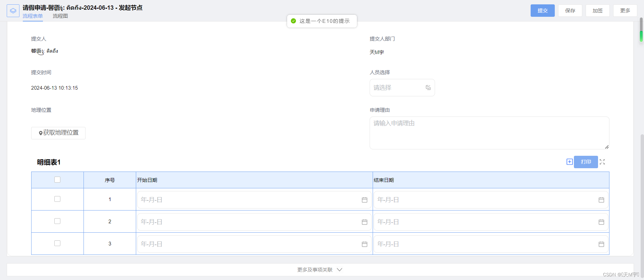The width and height of the screenshot is (644, 280).
Task: Click the add row plus icon
Action: point(570,162)
